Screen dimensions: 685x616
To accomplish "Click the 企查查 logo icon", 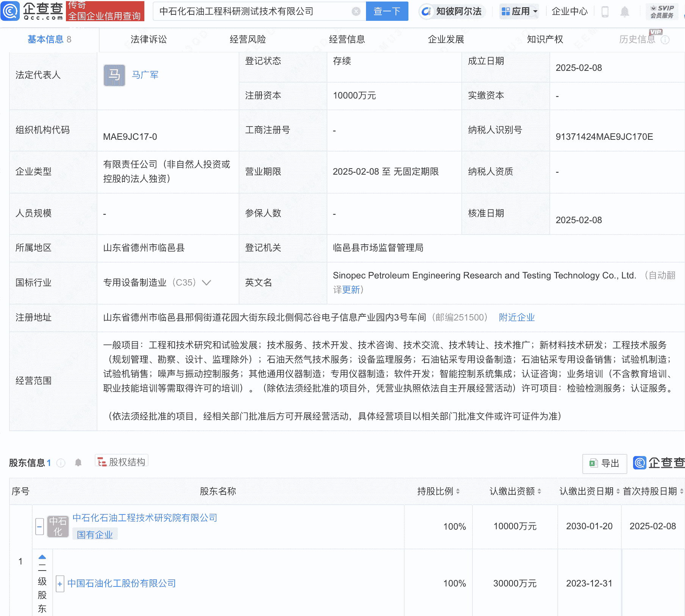I will pos(11,11).
